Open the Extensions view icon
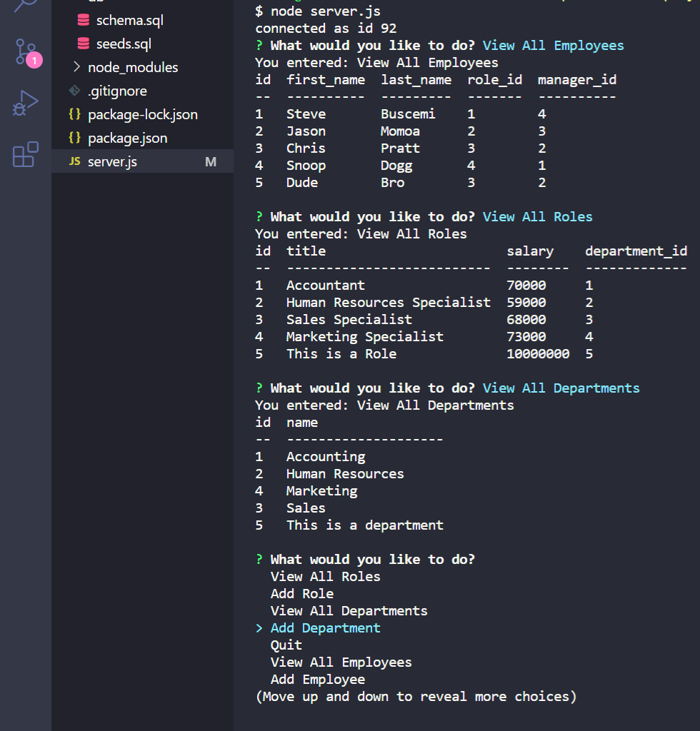This screenshot has width=700, height=731. (x=25, y=154)
